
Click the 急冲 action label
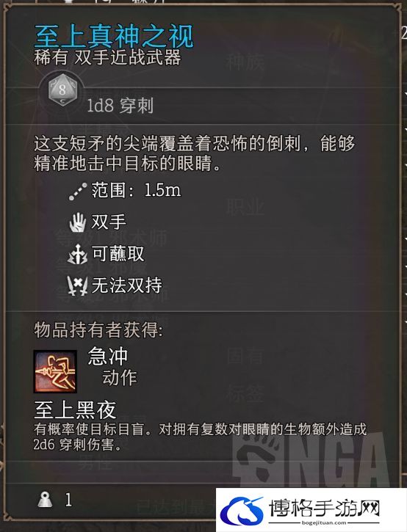[x=108, y=356]
